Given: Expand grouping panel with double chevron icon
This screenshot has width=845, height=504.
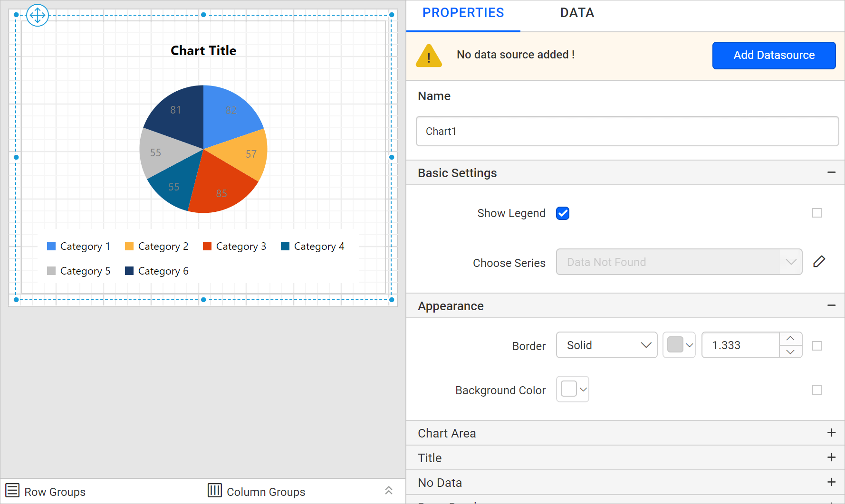Looking at the screenshot, I should (x=388, y=490).
